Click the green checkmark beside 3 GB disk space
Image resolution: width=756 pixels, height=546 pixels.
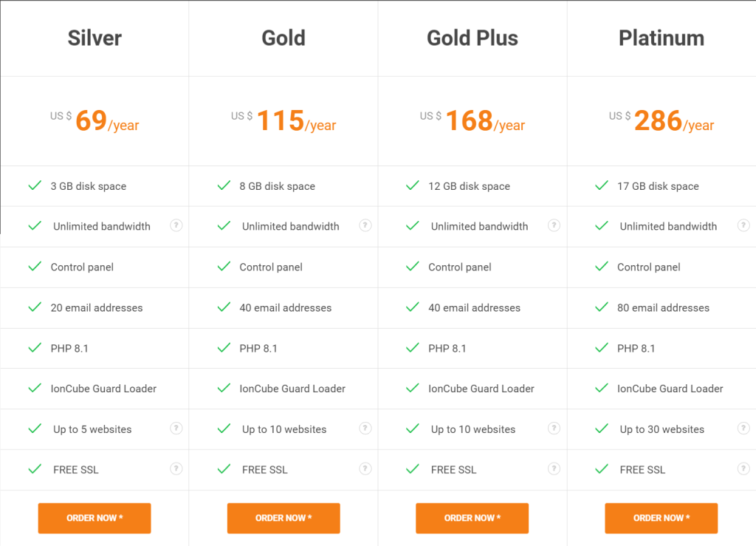(35, 185)
